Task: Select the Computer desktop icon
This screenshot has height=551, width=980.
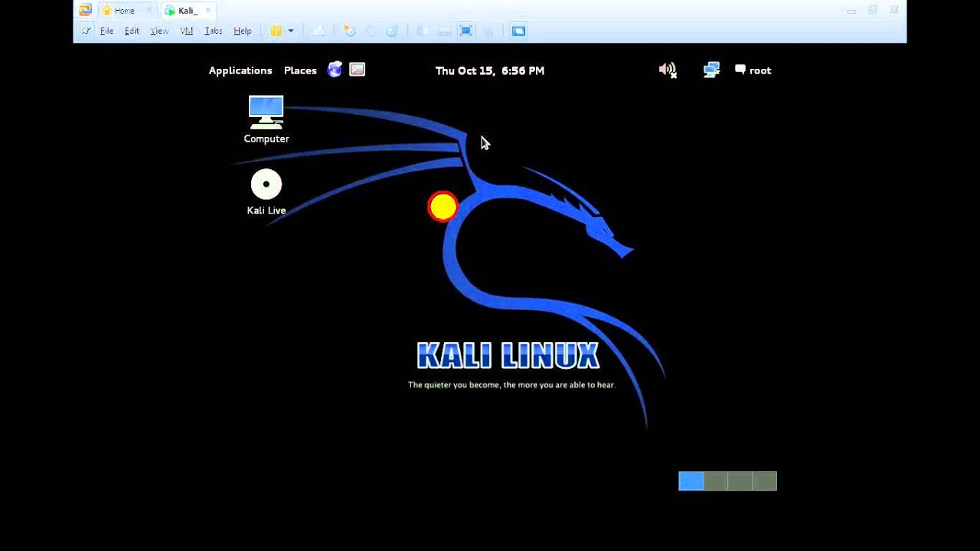Action: point(266,119)
